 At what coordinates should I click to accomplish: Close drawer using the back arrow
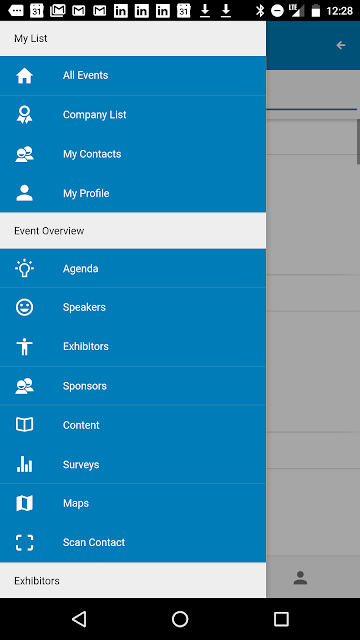[x=341, y=45]
